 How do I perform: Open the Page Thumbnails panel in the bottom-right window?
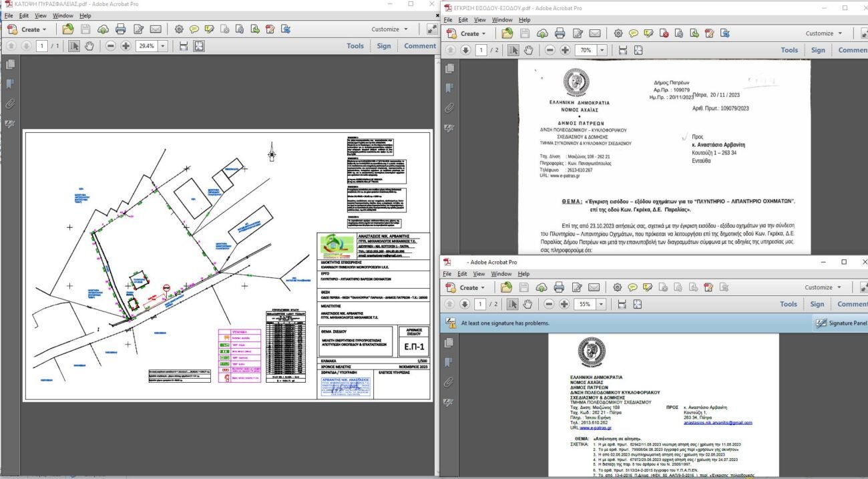pyautogui.click(x=450, y=342)
